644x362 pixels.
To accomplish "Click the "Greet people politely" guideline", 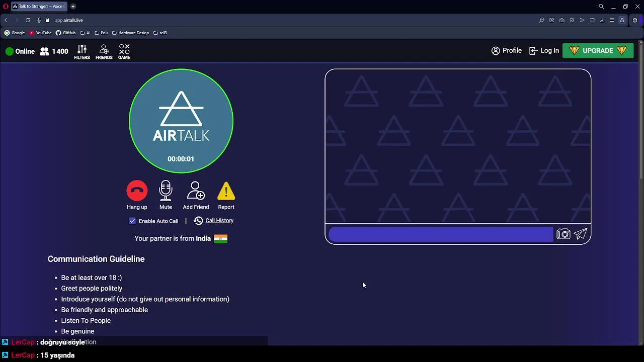I will pyautogui.click(x=92, y=289).
